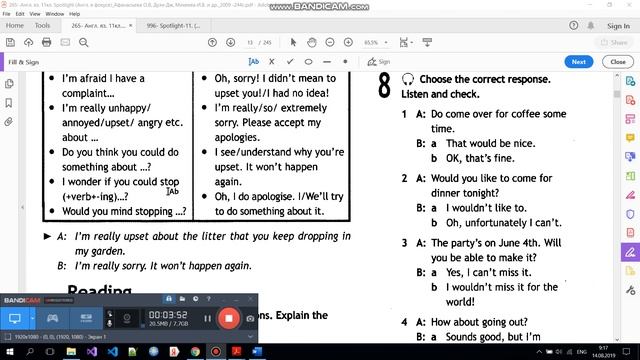Open the Comment tool in right pane
The image size is (640, 360).
coord(630,138)
